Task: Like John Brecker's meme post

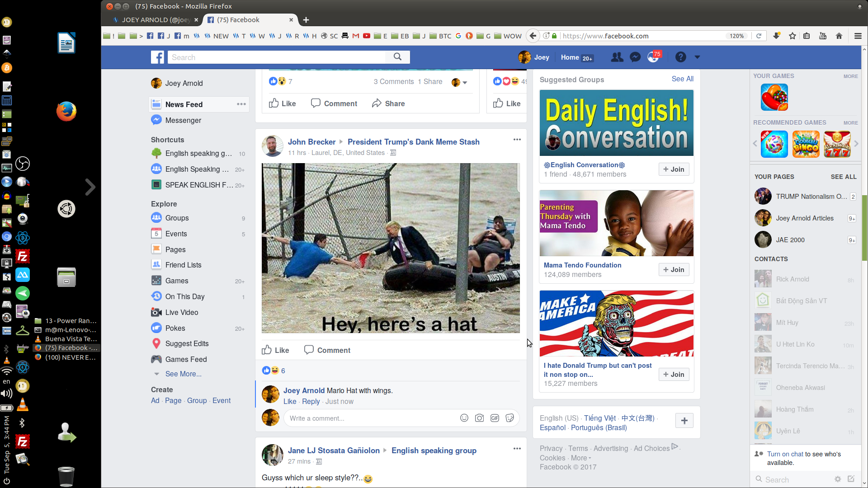Action: [x=275, y=350]
